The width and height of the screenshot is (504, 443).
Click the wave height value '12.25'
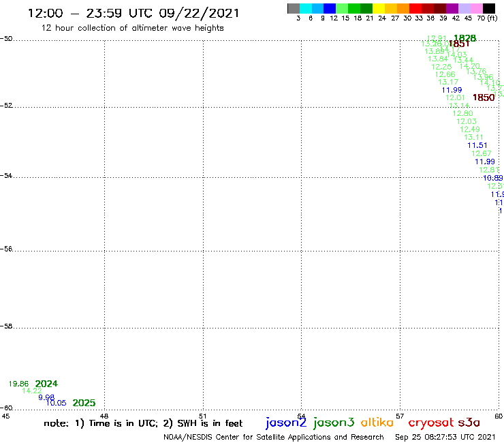[x=441, y=67]
